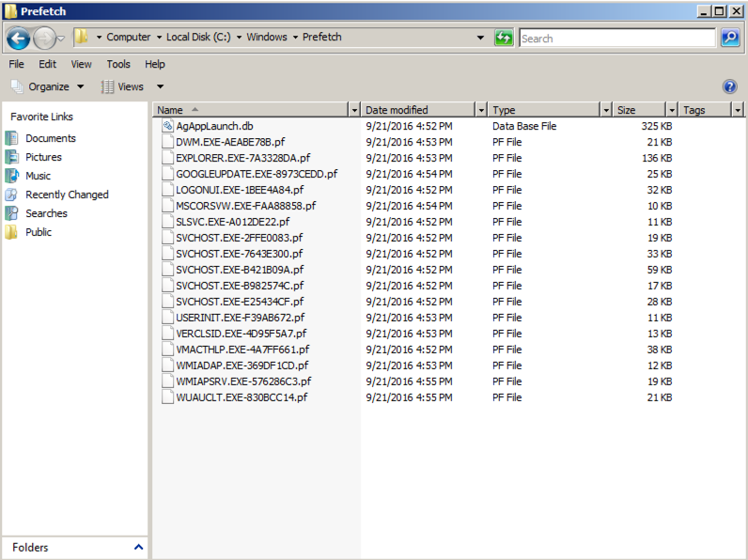Image resolution: width=748 pixels, height=560 pixels.
Task: Select the EXPLORER.EXE-7A3328DA.pf file icon
Action: point(167,158)
